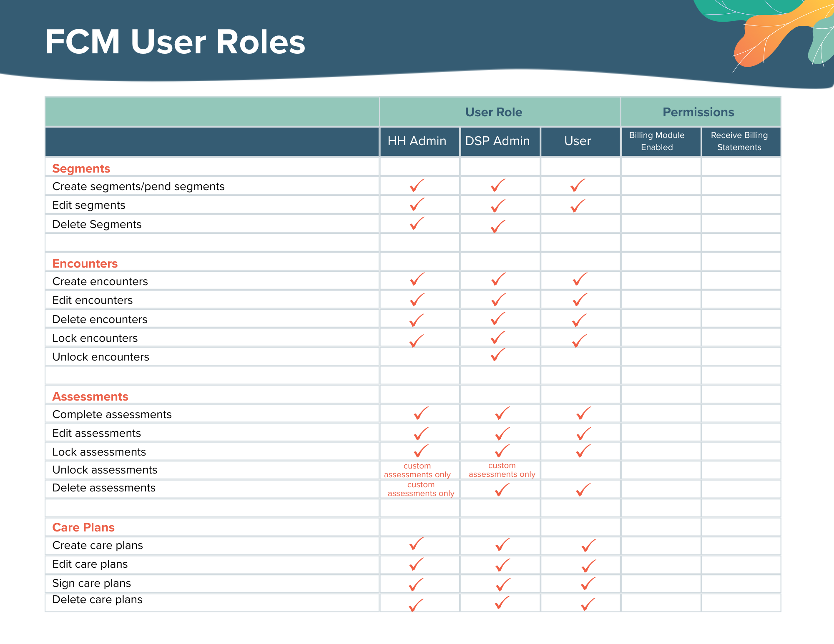Click User checkmark for Lock encounters

[x=580, y=341]
